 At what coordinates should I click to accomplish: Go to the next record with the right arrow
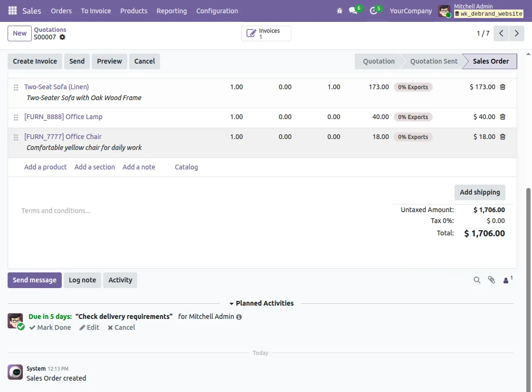click(517, 33)
